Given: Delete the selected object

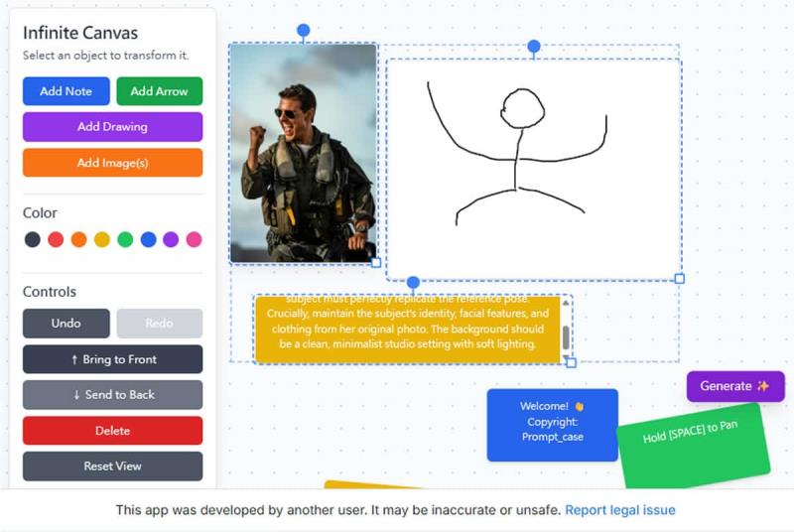Looking at the screenshot, I should point(112,431).
